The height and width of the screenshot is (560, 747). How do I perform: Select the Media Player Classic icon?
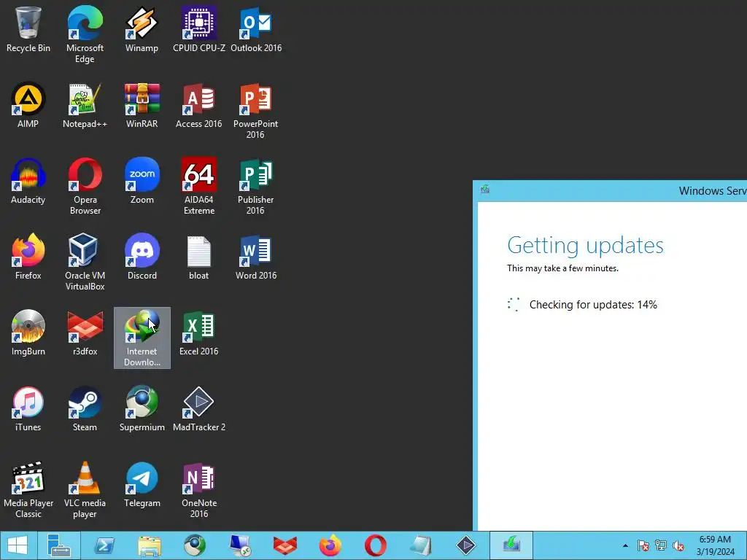[x=28, y=489]
